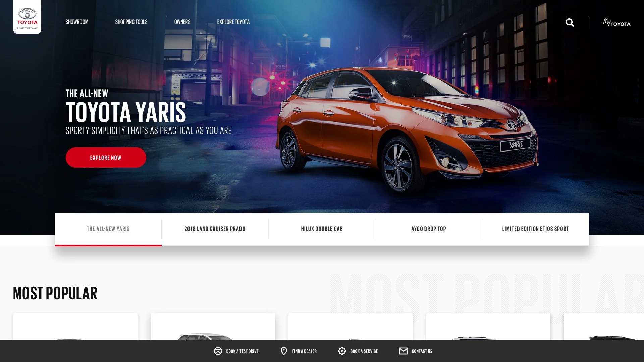This screenshot has height=362, width=644.
Task: Expand the Shopping Tools menu
Action: [x=131, y=22]
